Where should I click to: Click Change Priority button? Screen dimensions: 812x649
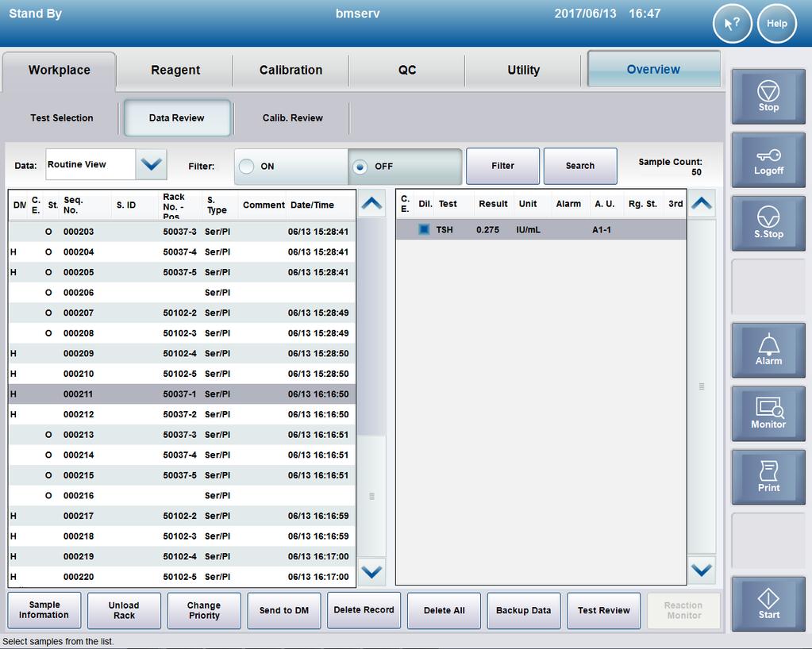click(204, 610)
